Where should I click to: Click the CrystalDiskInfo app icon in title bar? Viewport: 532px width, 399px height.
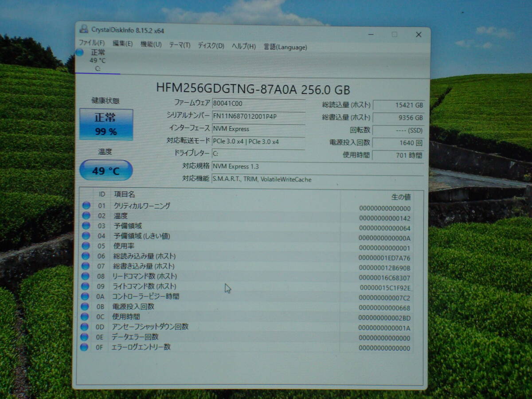pos(83,29)
